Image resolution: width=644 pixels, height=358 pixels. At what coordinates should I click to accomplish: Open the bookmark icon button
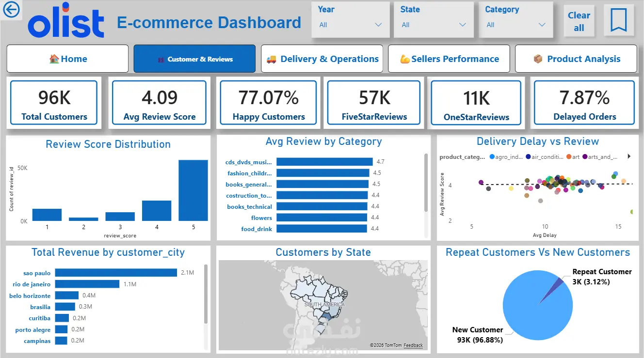click(x=618, y=20)
